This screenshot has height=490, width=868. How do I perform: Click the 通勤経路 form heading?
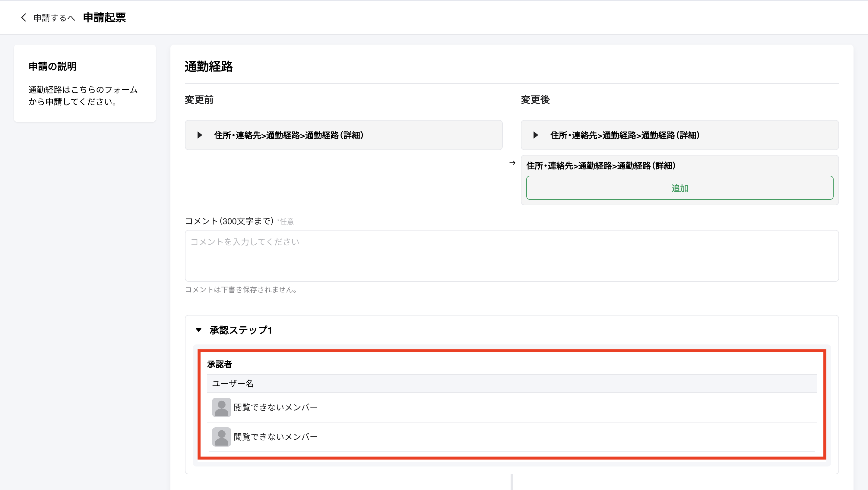209,67
